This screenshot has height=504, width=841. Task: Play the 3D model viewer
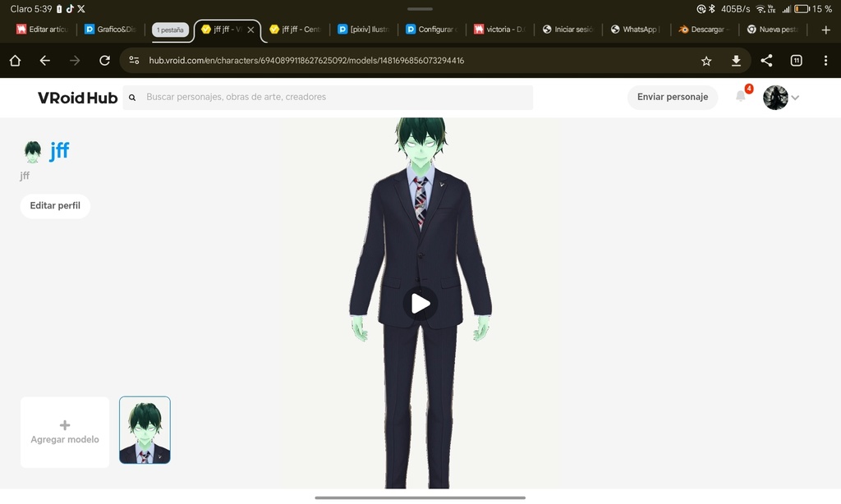420,304
